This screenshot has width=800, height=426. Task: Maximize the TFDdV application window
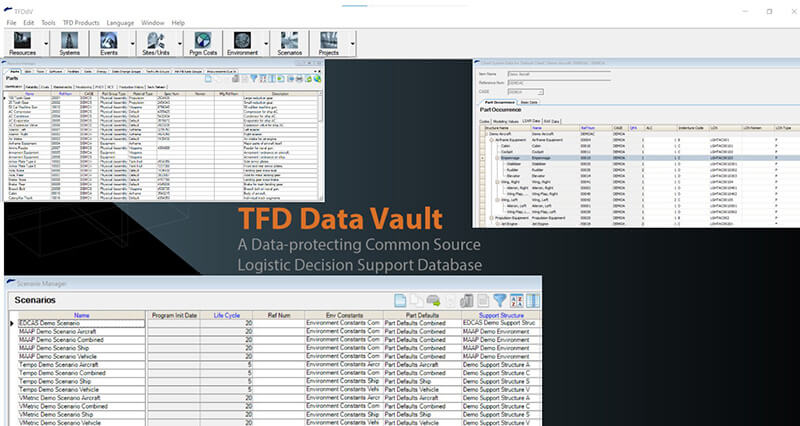coord(769,11)
